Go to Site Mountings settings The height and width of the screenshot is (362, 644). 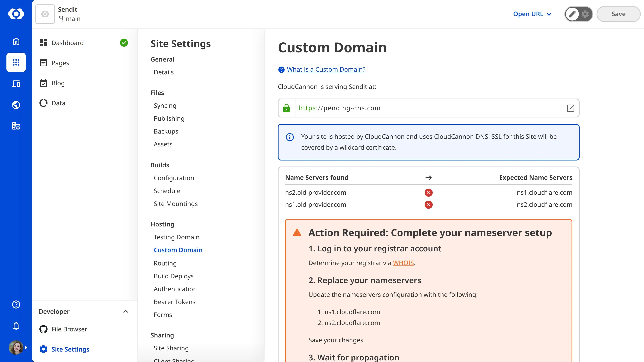175,204
